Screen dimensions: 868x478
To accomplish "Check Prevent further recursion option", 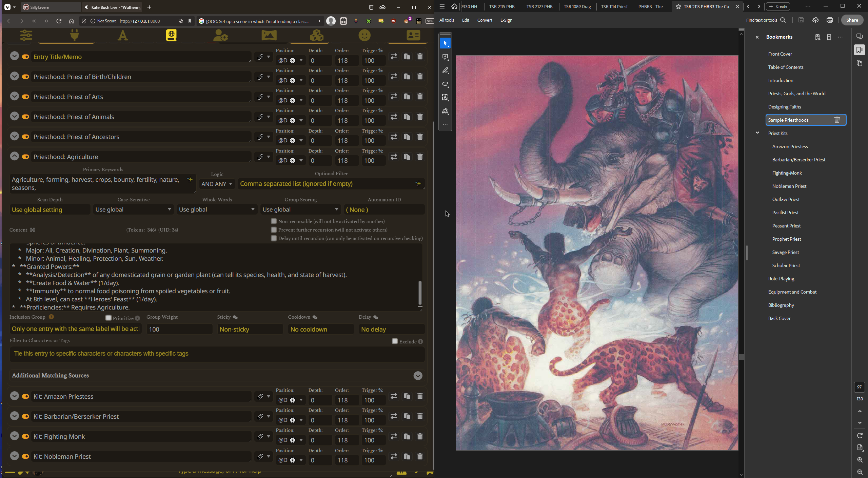I will click(x=274, y=230).
